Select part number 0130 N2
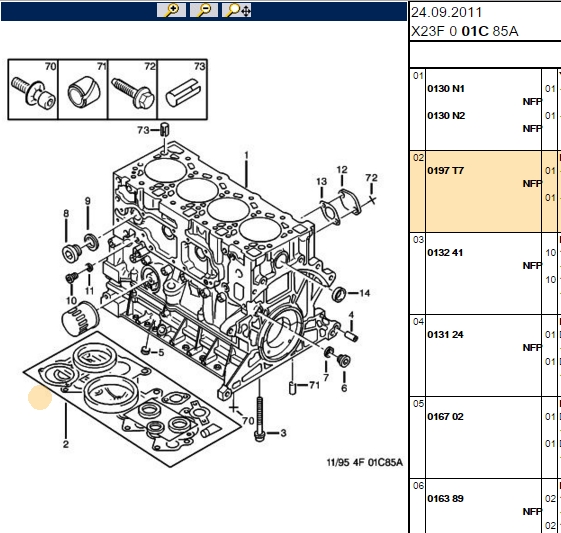Image resolution: width=561 pixels, height=533 pixels. pyautogui.click(x=446, y=116)
